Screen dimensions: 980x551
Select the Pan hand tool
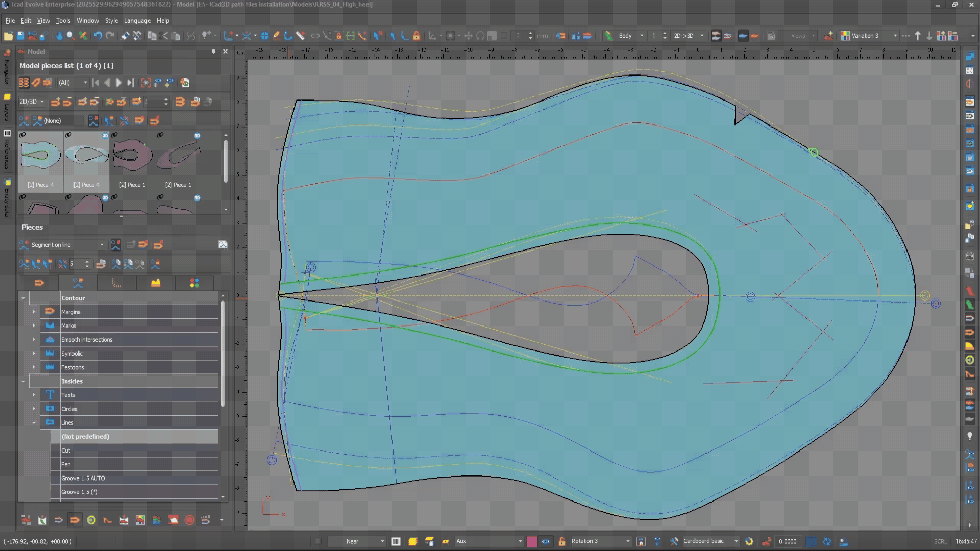59,36
